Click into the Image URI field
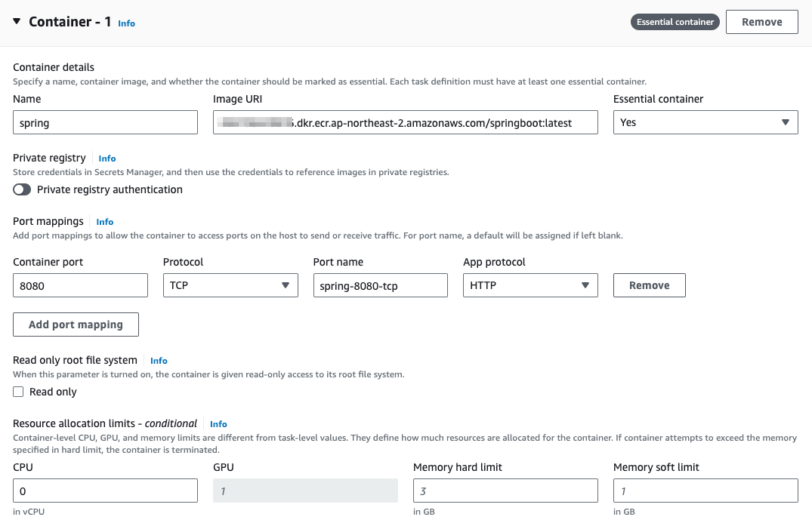 405,122
